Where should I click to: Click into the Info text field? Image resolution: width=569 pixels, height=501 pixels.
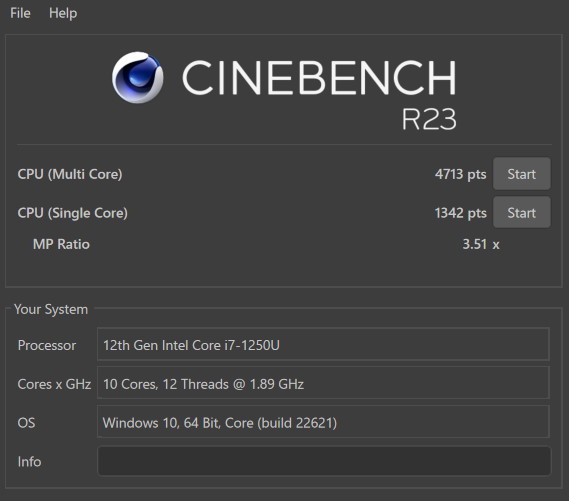(x=324, y=461)
